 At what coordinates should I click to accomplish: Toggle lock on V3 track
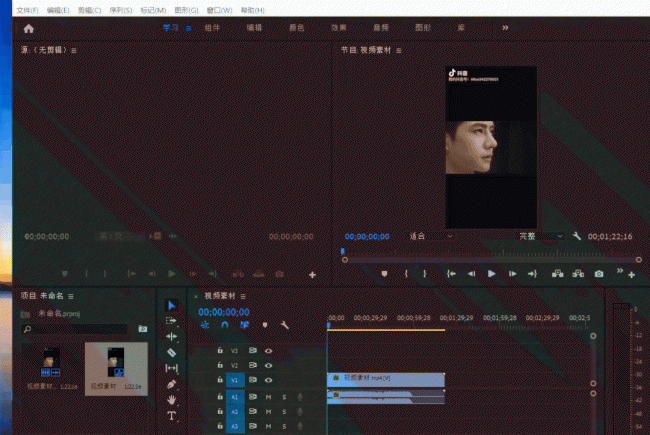[x=220, y=350]
